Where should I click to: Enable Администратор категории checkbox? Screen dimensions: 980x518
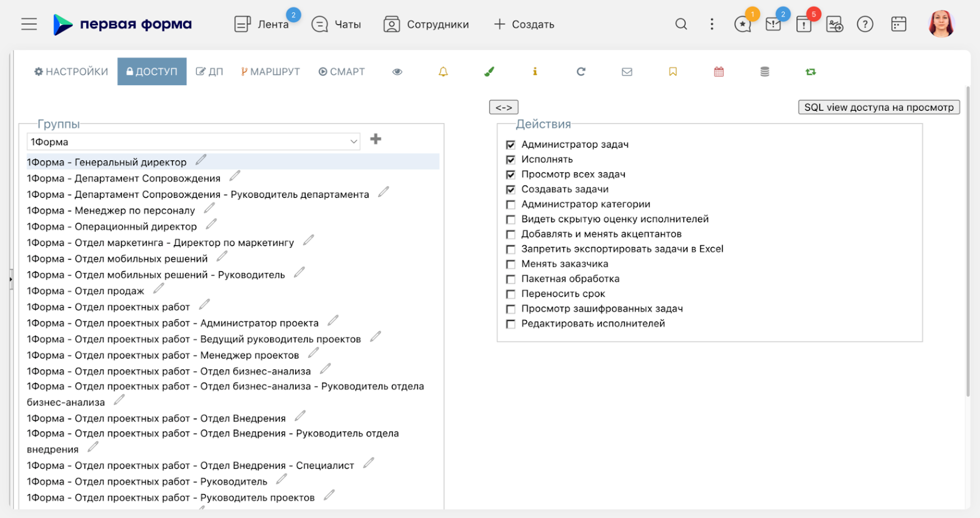point(511,205)
